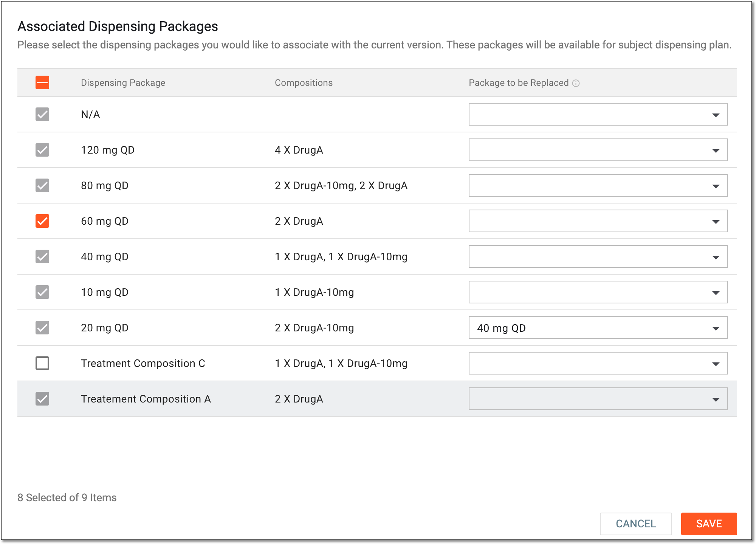Click '1 X DrugA-10mg' composition cell
The height and width of the screenshot is (544, 756).
coord(314,292)
